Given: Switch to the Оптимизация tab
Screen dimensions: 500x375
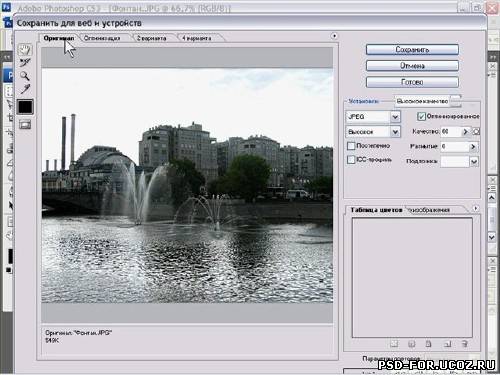Looking at the screenshot, I should click(x=102, y=38).
